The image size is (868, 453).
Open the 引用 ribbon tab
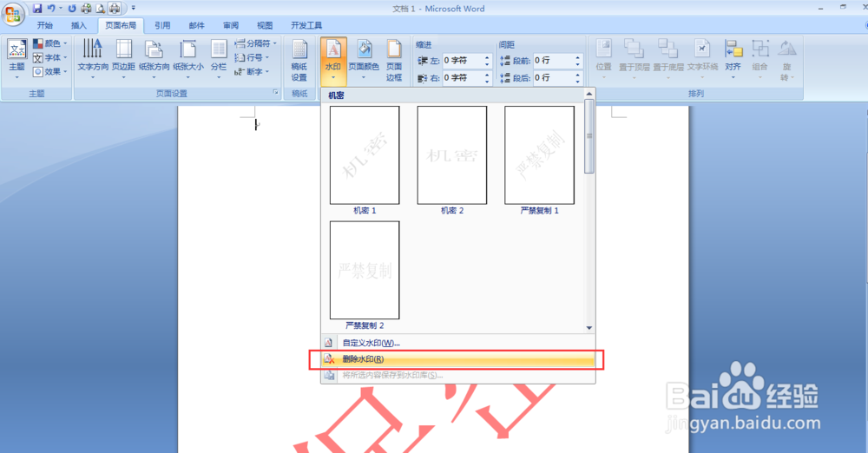[162, 25]
